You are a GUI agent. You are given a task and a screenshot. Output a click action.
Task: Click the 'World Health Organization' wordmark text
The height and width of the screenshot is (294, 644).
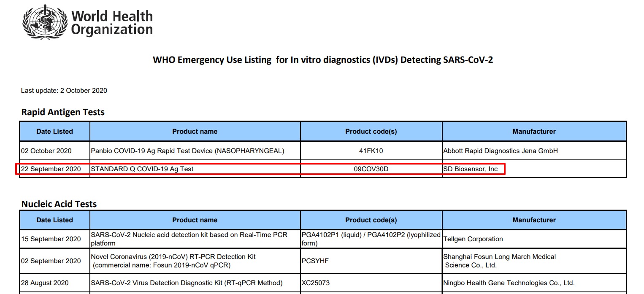[112, 23]
